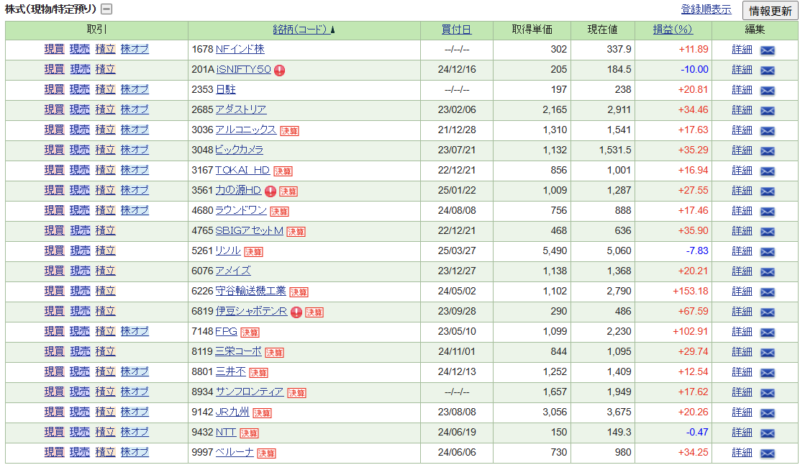
Task: Select the +102.91 profit value
Action: pyautogui.click(x=690, y=331)
